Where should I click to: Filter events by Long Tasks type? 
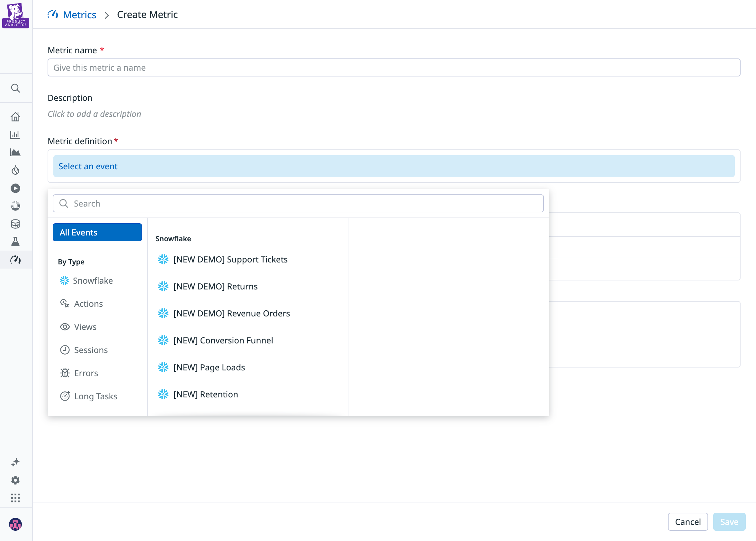click(95, 396)
